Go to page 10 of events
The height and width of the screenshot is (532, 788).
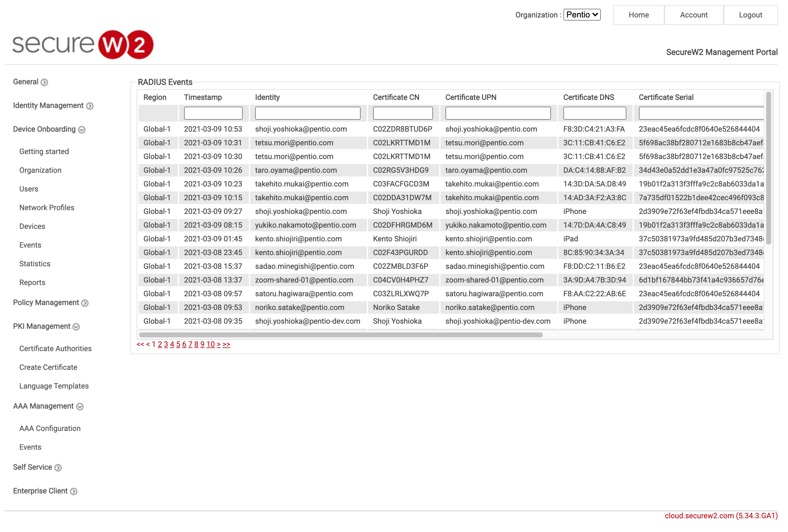[211, 344]
